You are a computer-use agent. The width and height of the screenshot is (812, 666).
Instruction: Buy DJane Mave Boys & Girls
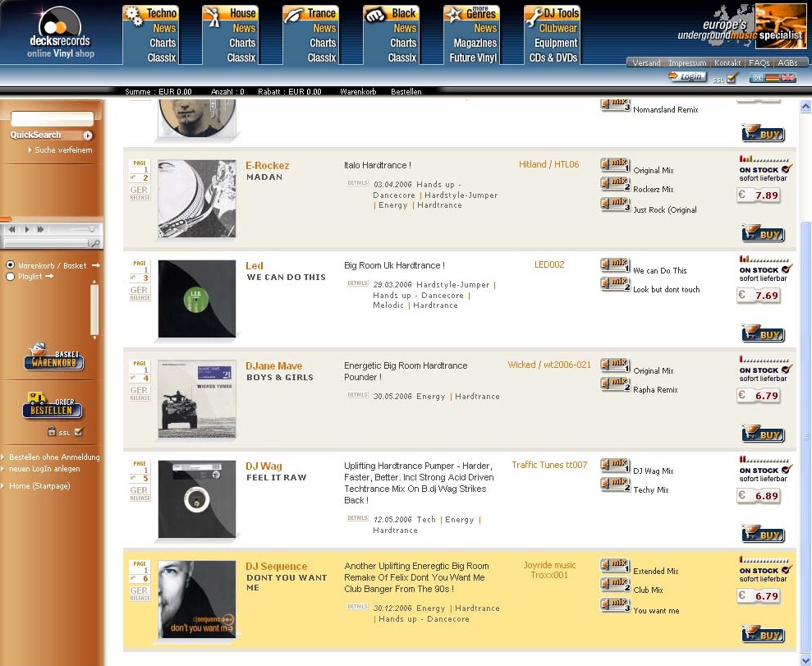pyautogui.click(x=764, y=434)
